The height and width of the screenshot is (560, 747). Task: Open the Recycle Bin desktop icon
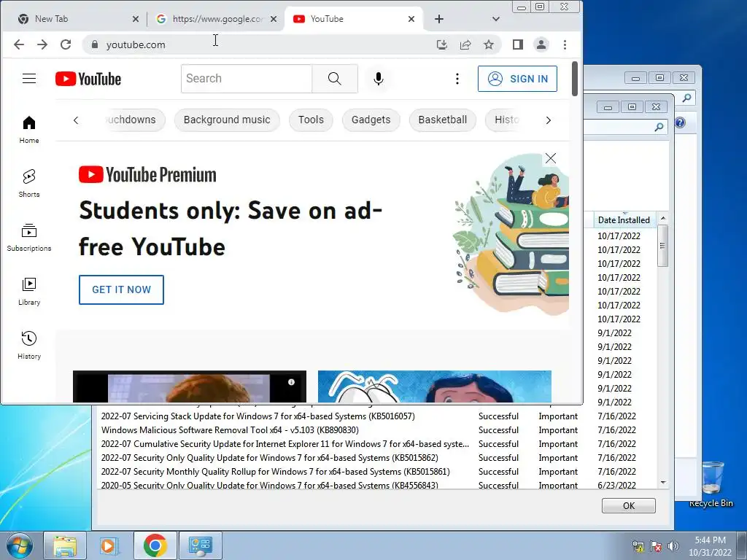tap(711, 483)
